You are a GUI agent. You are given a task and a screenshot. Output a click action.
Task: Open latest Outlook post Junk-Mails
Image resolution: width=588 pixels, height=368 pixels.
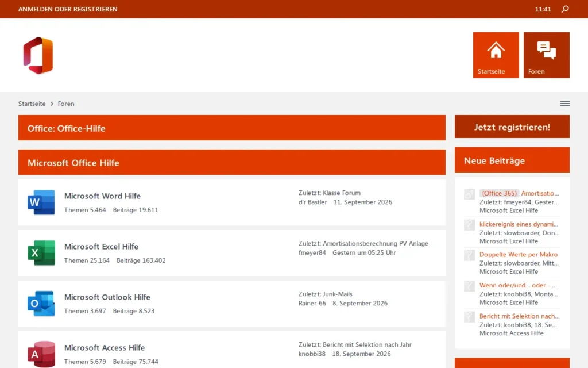point(338,294)
